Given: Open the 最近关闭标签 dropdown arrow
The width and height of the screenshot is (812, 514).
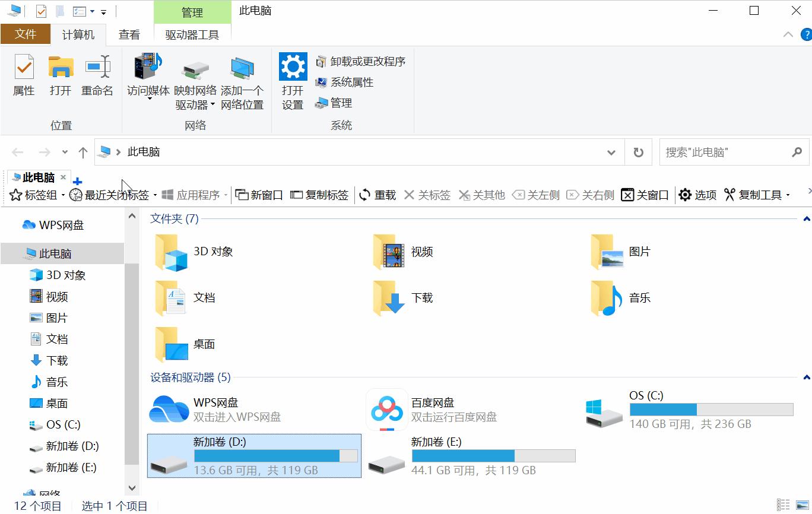Looking at the screenshot, I should pyautogui.click(x=155, y=194).
